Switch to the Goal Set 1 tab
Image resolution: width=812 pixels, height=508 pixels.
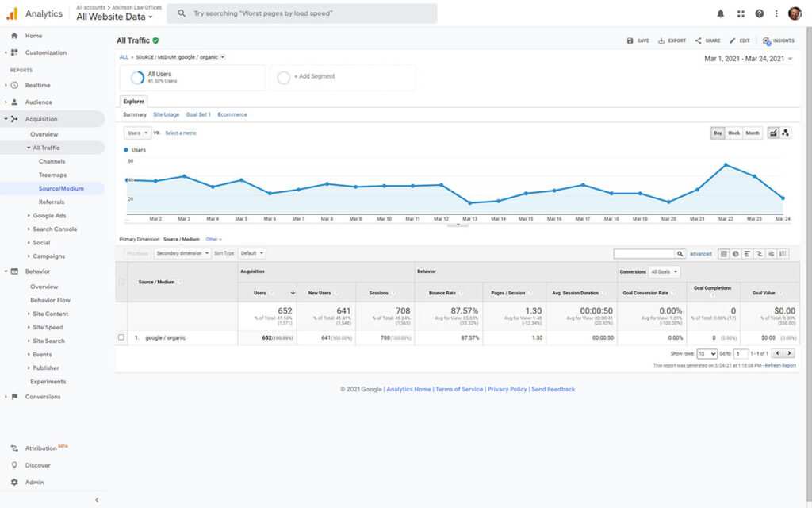click(198, 114)
